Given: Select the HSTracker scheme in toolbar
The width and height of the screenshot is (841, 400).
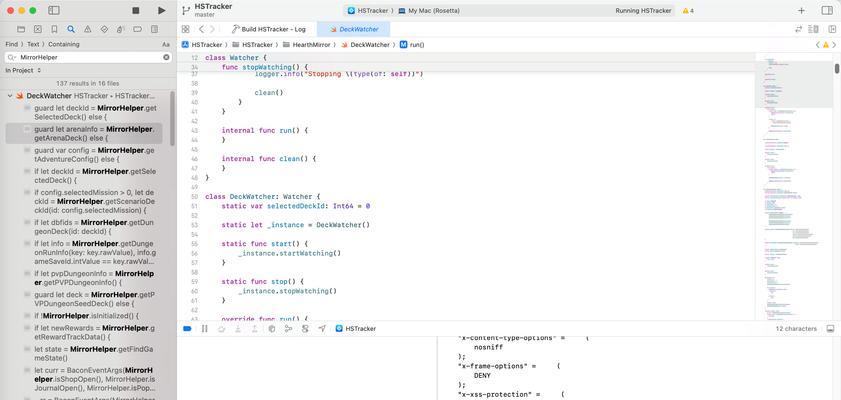Looking at the screenshot, I should point(368,11).
